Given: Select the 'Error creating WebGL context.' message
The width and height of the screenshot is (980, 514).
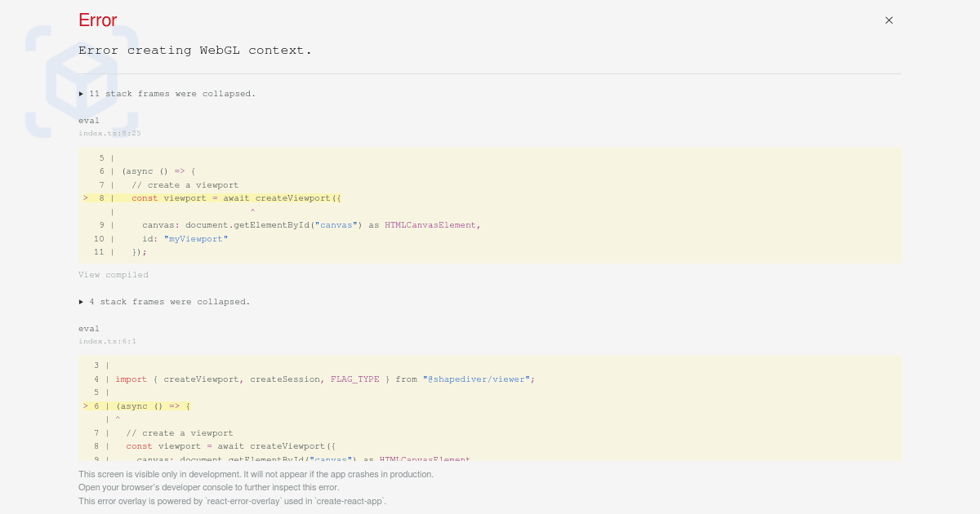Looking at the screenshot, I should (x=195, y=51).
